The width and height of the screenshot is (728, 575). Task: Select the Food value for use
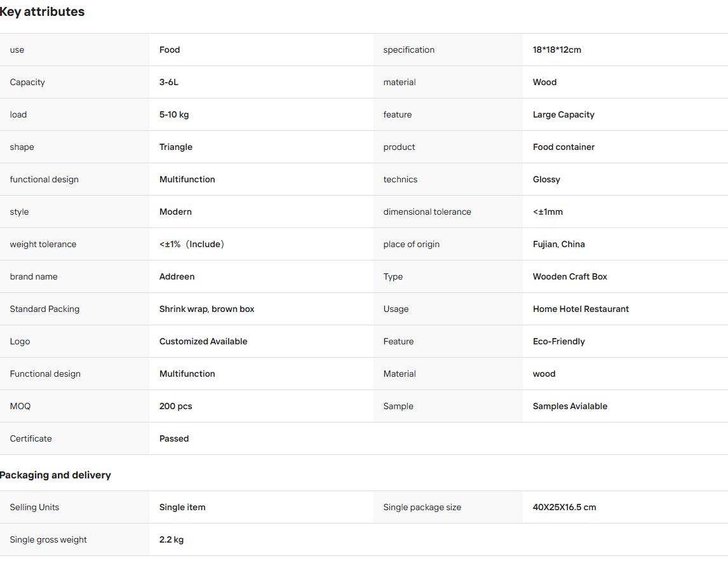170,50
